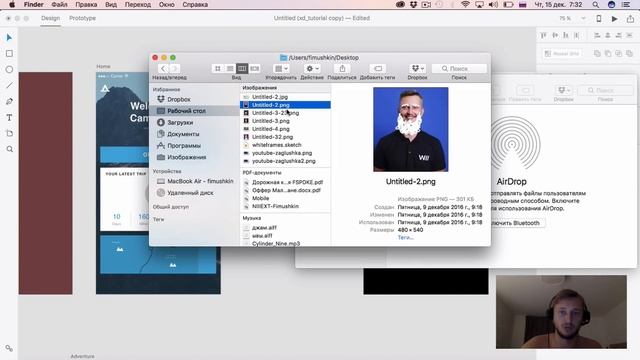
Task: Select Untitled-4.png file
Action: pyautogui.click(x=285, y=129)
